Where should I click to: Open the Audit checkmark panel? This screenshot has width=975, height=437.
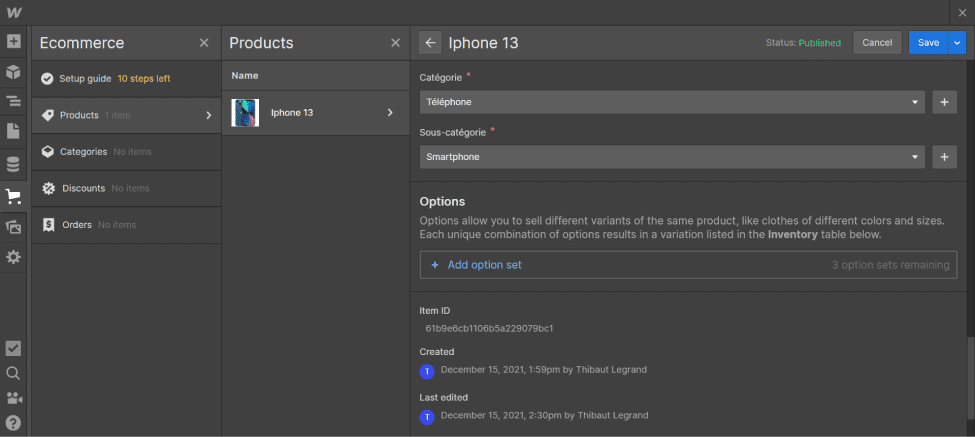(13, 348)
